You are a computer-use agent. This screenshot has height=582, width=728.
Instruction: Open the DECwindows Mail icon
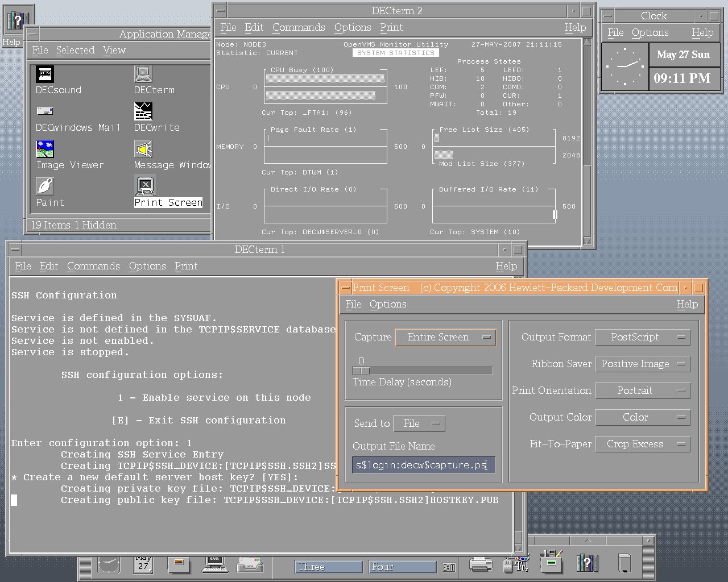click(45, 111)
